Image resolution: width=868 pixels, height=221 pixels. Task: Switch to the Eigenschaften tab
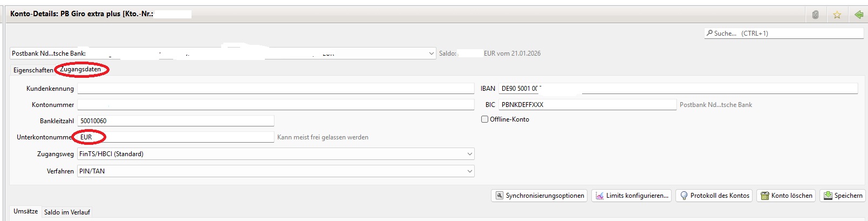click(33, 70)
